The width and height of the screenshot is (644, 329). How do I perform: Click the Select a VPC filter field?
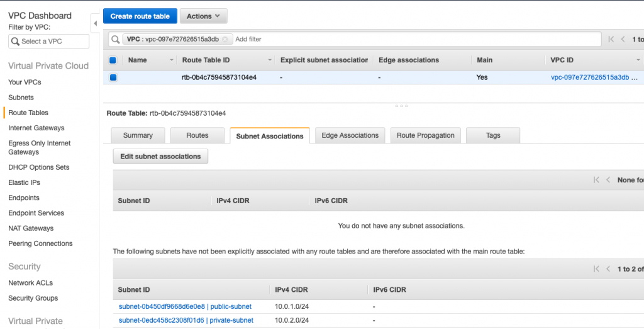48,42
